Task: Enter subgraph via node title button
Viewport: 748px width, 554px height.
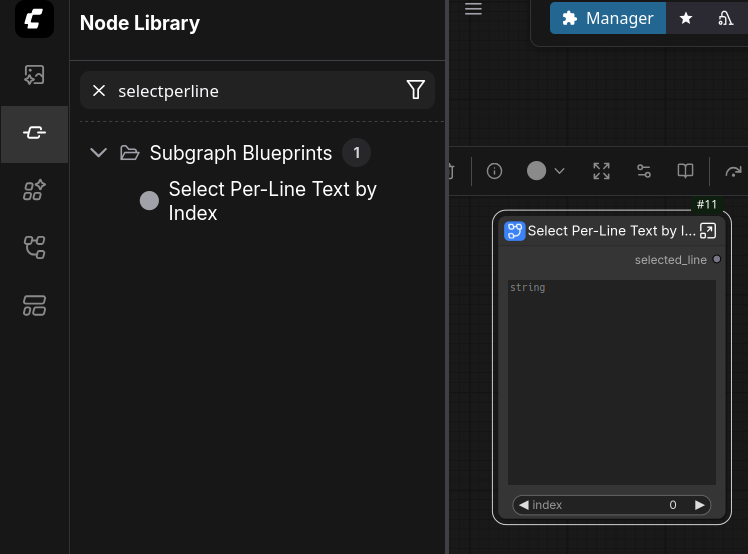Action: 708,231
